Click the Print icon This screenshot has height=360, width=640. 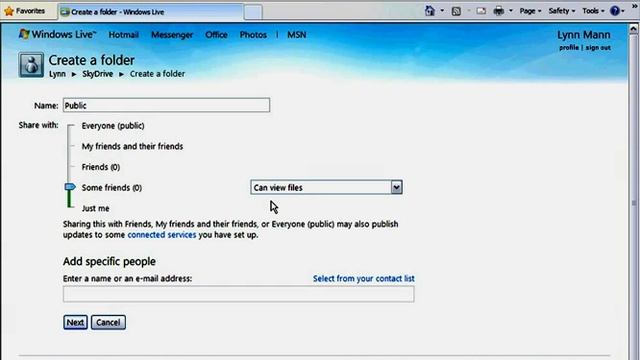pos(498,11)
